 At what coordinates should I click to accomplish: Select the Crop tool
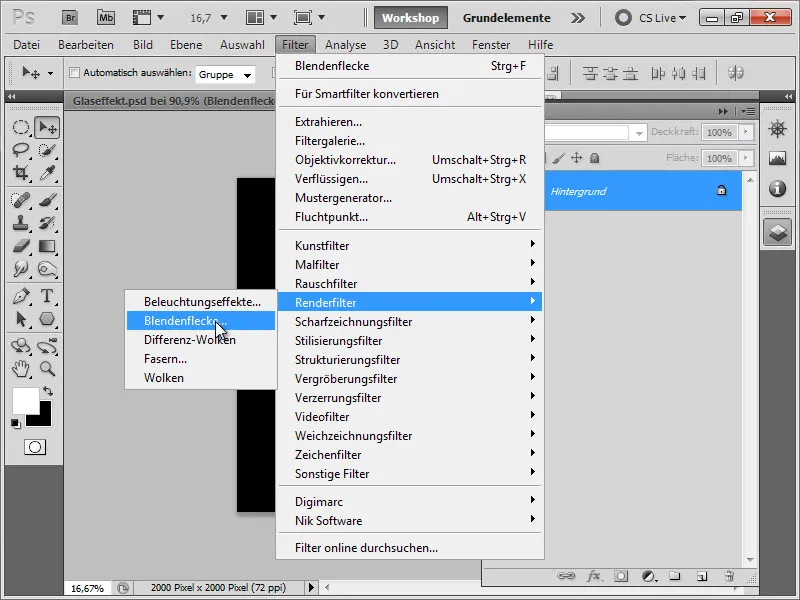[x=21, y=173]
